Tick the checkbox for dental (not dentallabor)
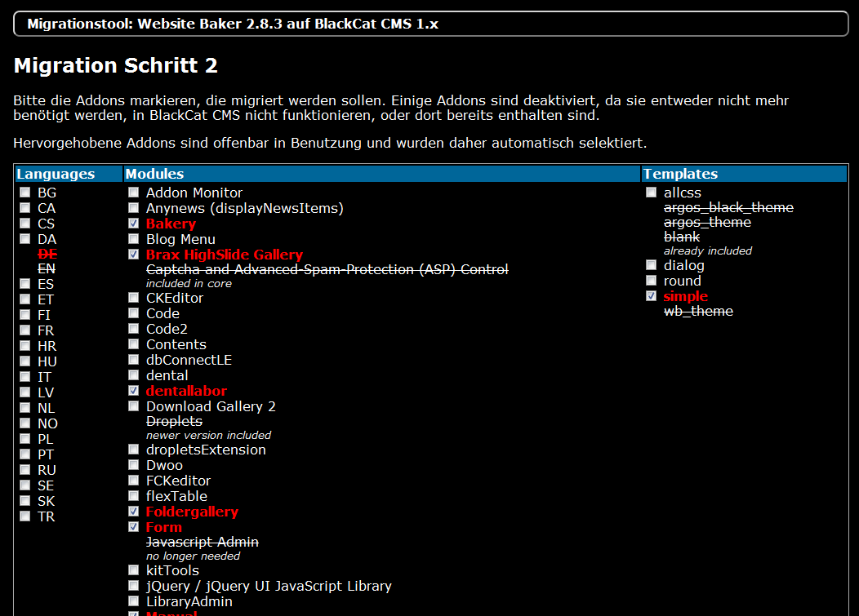Screen dimensions: 859x616 pos(134,375)
